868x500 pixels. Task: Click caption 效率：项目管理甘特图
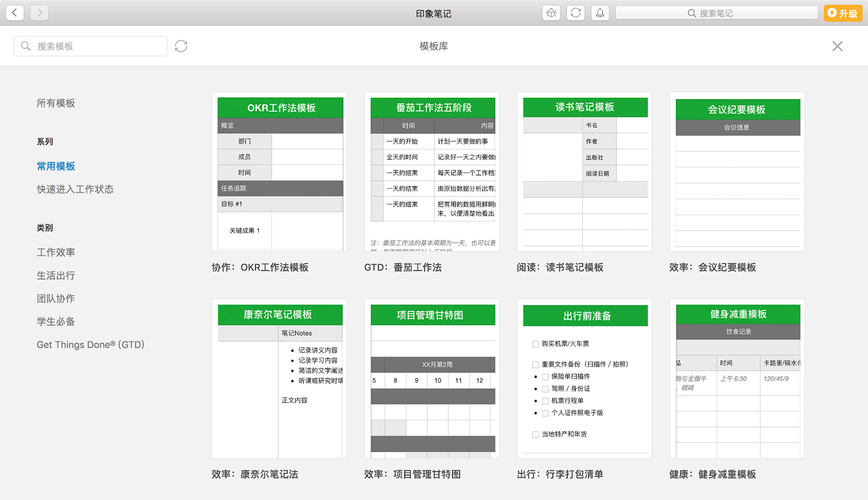click(x=412, y=474)
